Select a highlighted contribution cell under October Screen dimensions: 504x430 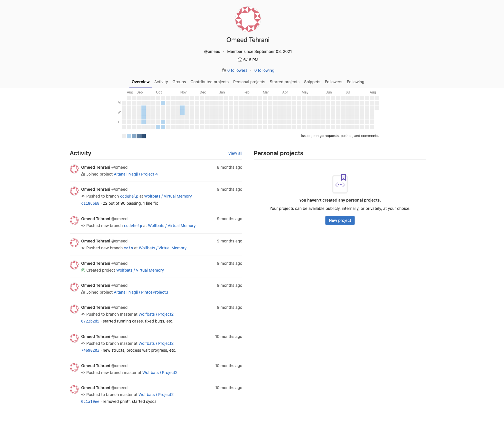click(x=163, y=103)
